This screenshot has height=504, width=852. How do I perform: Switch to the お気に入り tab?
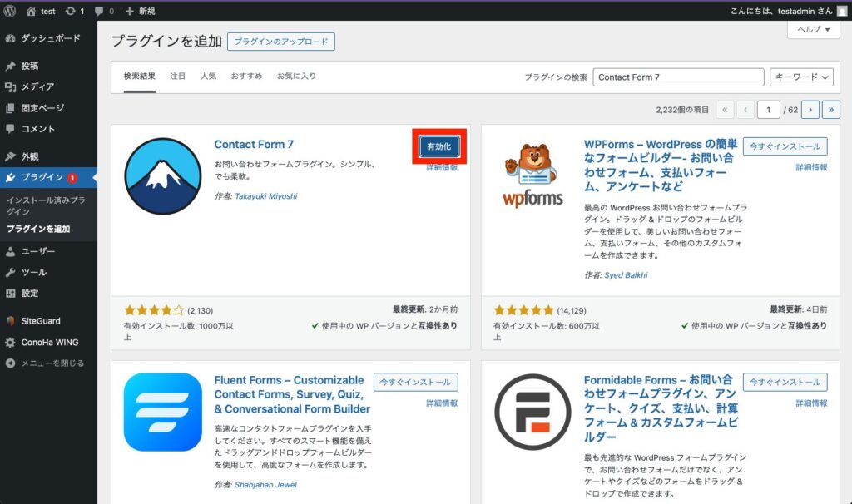point(296,76)
